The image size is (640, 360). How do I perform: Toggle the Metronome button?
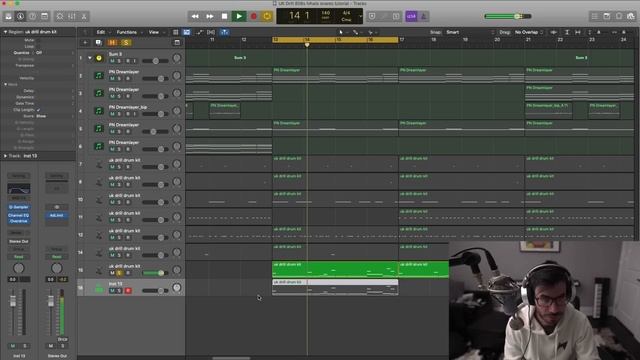(423, 16)
